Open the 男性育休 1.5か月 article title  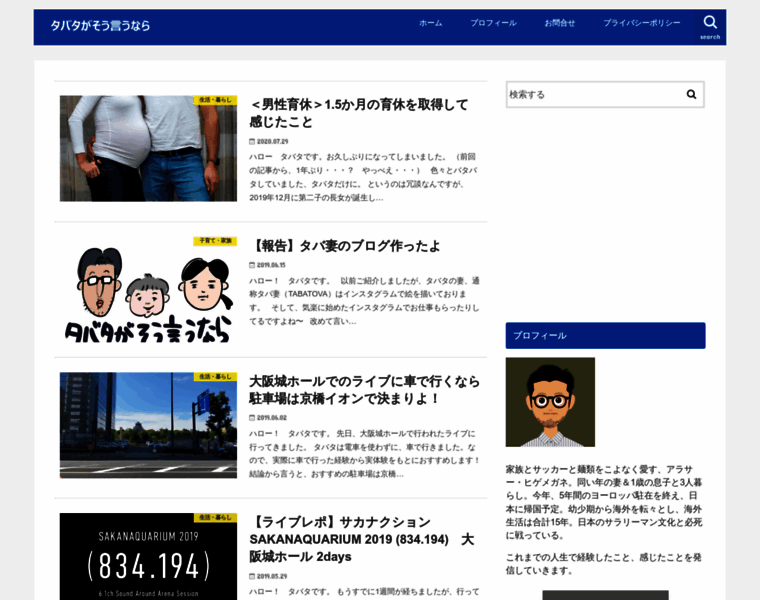click(358, 113)
